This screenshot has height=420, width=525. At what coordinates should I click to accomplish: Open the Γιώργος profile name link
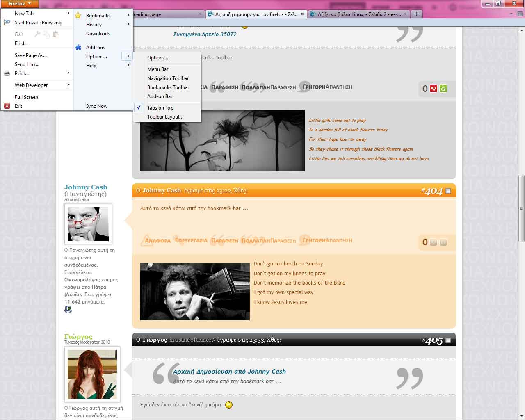point(78,336)
